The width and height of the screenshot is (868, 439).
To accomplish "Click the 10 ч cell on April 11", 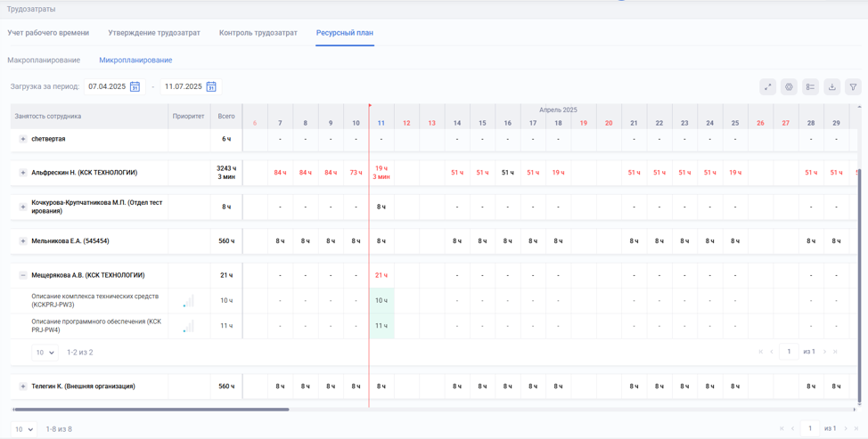I will [381, 301].
